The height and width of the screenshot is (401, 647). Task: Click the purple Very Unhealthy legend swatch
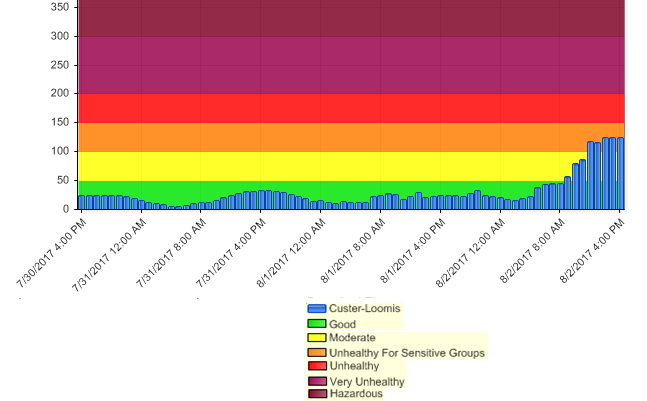(x=317, y=381)
